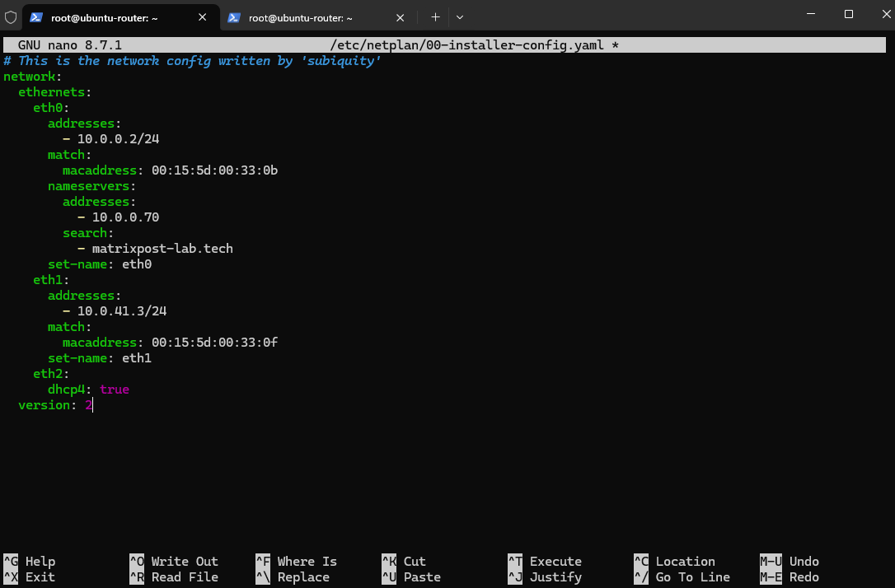Switch to second root@ubuntu-router tab

[301, 17]
